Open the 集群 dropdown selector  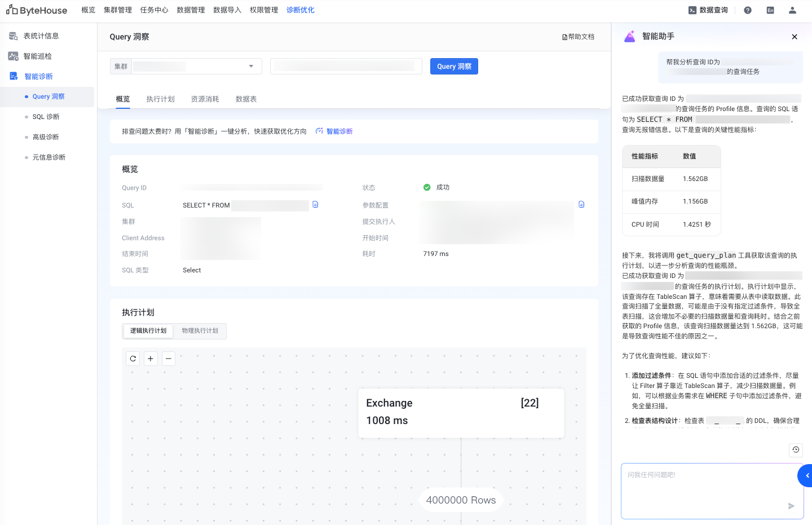click(186, 67)
